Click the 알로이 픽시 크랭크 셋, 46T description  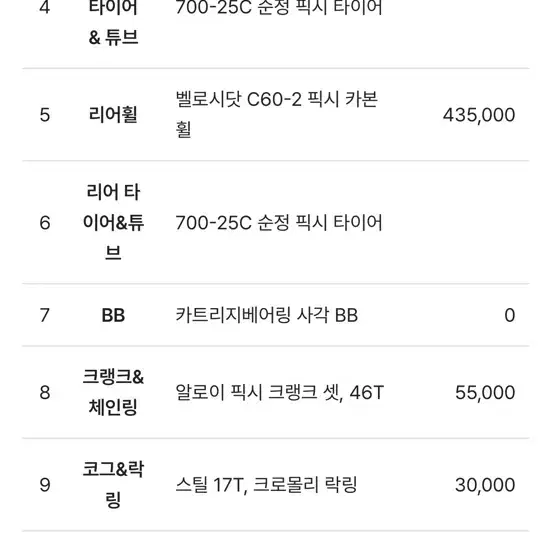[280, 392]
